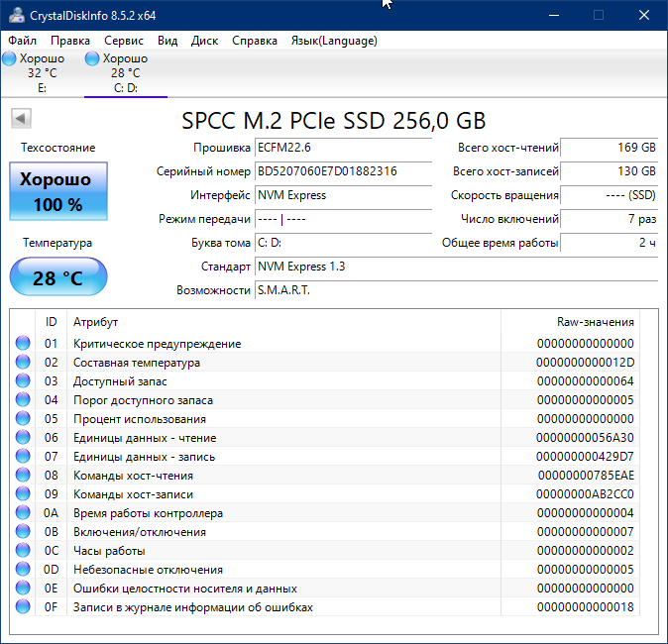Image resolution: width=668 pixels, height=644 pixels.
Task: Open the Справка menu
Action: 255,41
